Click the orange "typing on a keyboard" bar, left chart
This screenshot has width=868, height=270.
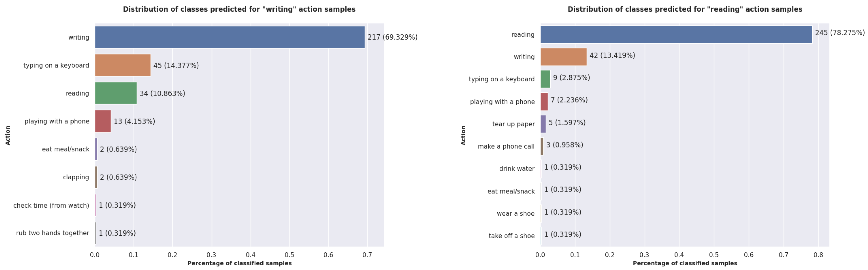123,65
